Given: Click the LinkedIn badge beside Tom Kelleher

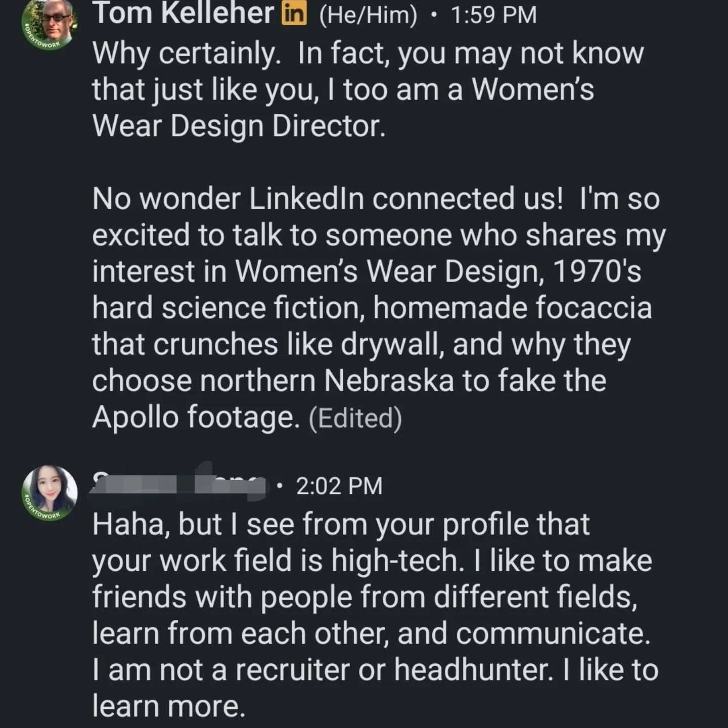Looking at the screenshot, I should (294, 15).
